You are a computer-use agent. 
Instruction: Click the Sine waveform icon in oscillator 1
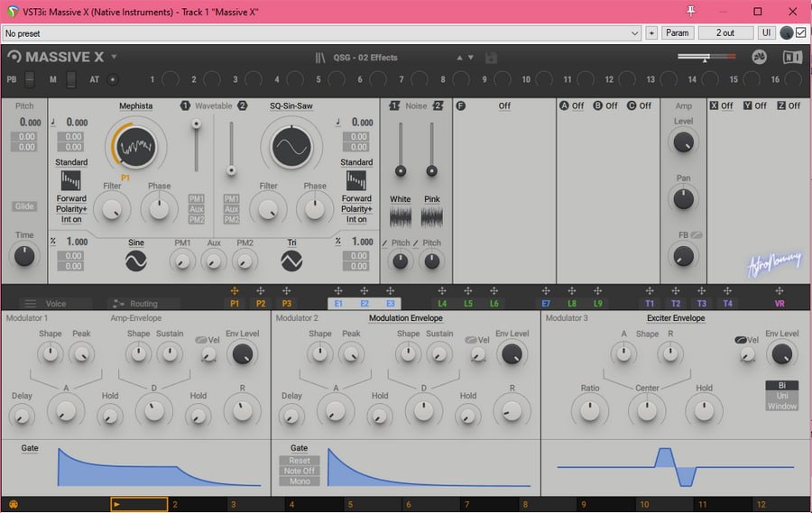click(x=135, y=261)
